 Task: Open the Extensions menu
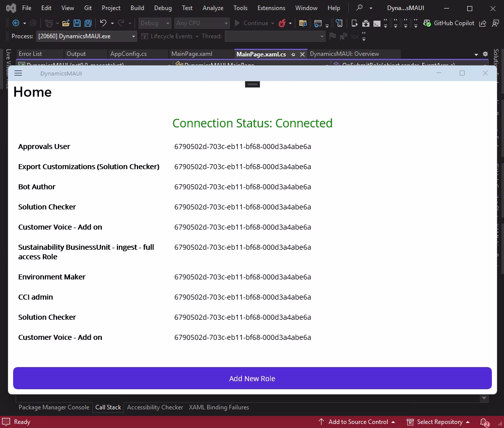[271, 8]
